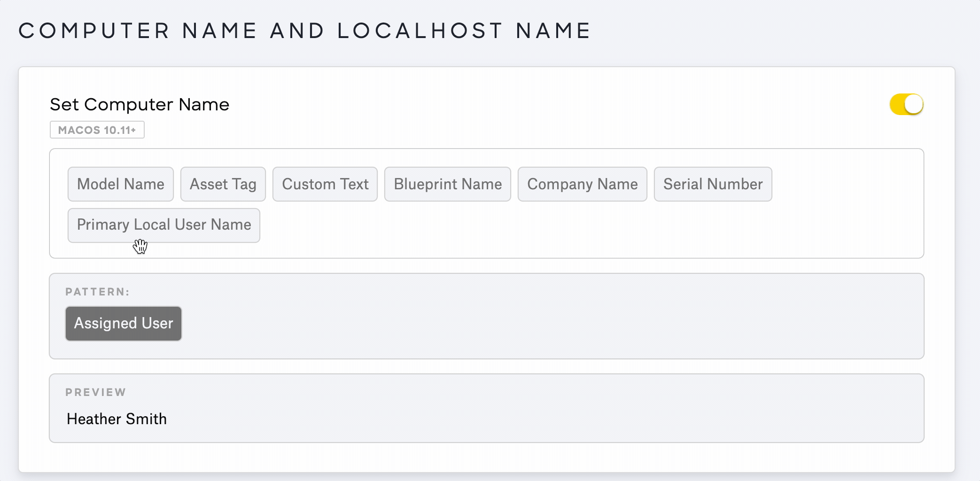The width and height of the screenshot is (980, 481).
Task: Add the Serial Number variable
Action: pyautogui.click(x=713, y=184)
